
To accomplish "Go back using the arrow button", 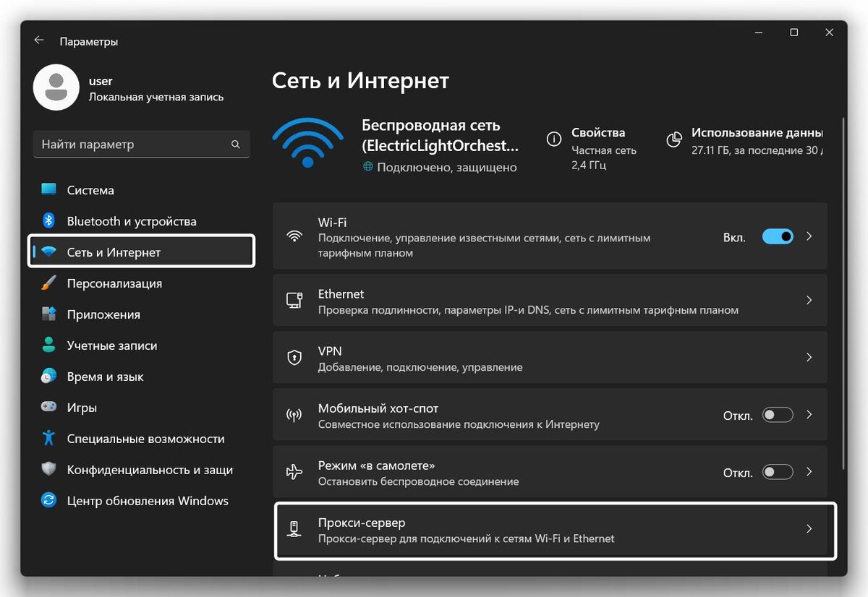I will click(38, 40).
